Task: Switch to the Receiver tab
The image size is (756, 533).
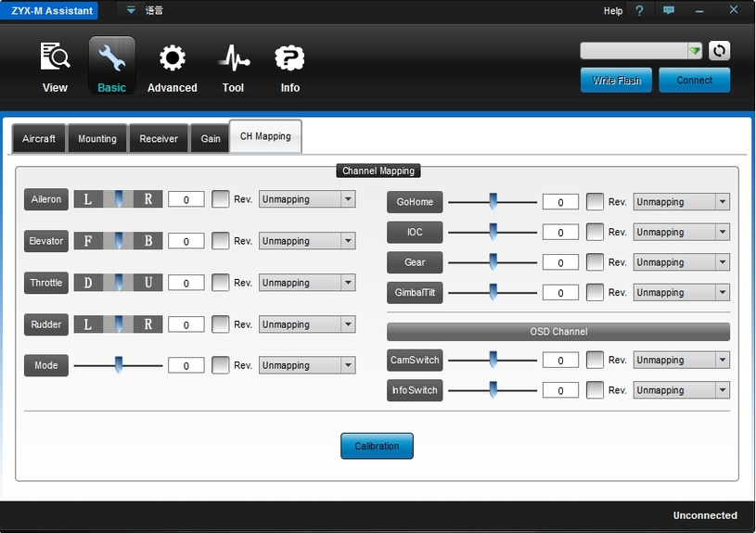Action: tap(159, 139)
